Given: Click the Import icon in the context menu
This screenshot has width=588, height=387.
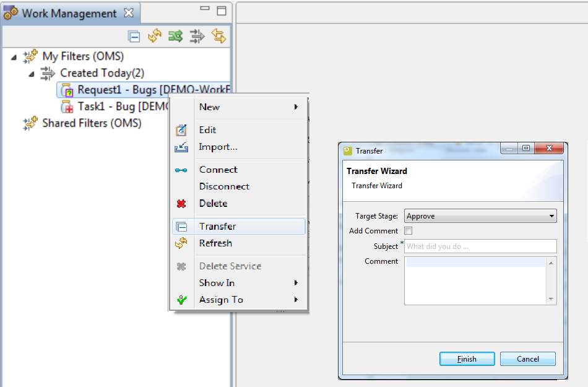Looking at the screenshot, I should [x=181, y=147].
